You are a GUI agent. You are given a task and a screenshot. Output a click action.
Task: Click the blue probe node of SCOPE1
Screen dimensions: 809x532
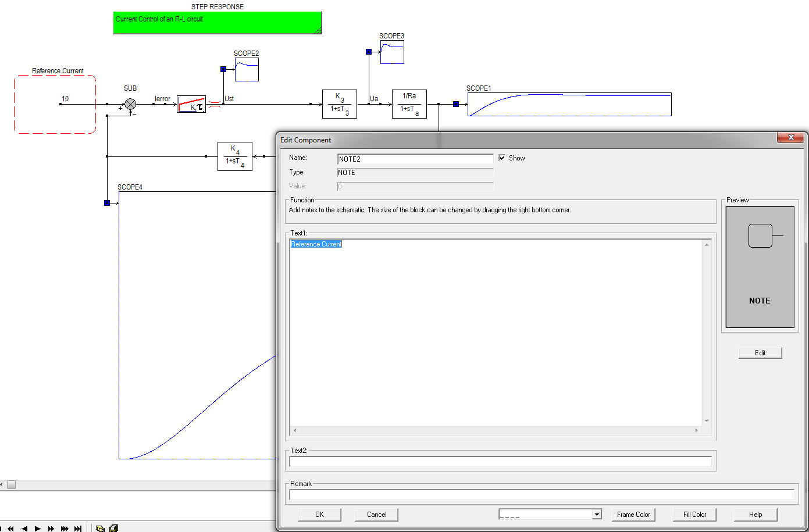click(x=456, y=104)
